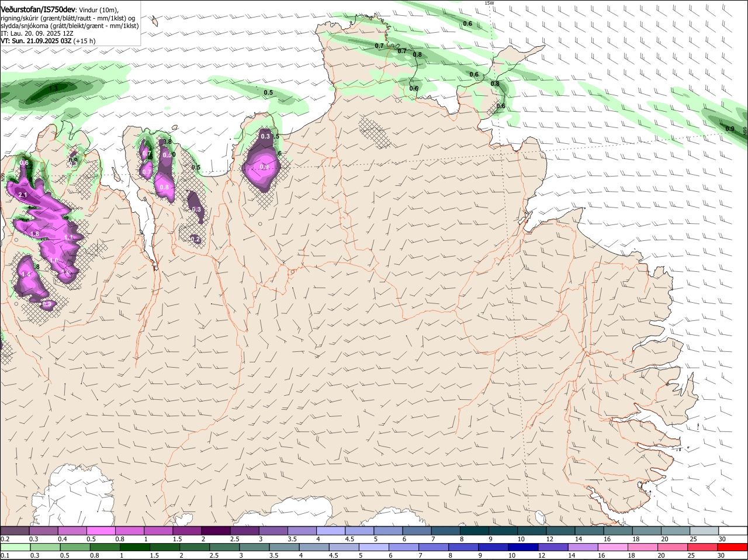Select palest green rain swatch between 0.1 and 0.3
Image resolution: width=748 pixels, height=560 pixels.
click(x=15, y=547)
